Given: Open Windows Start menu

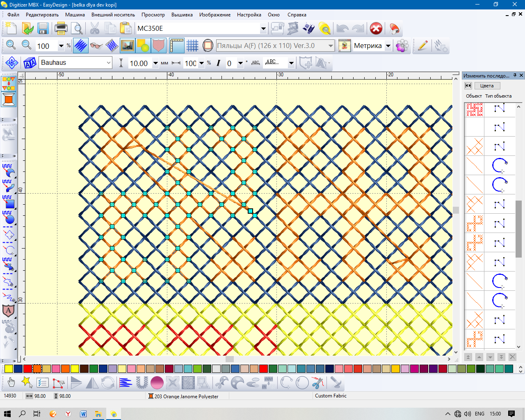Looking at the screenshot, I should 7,413.
